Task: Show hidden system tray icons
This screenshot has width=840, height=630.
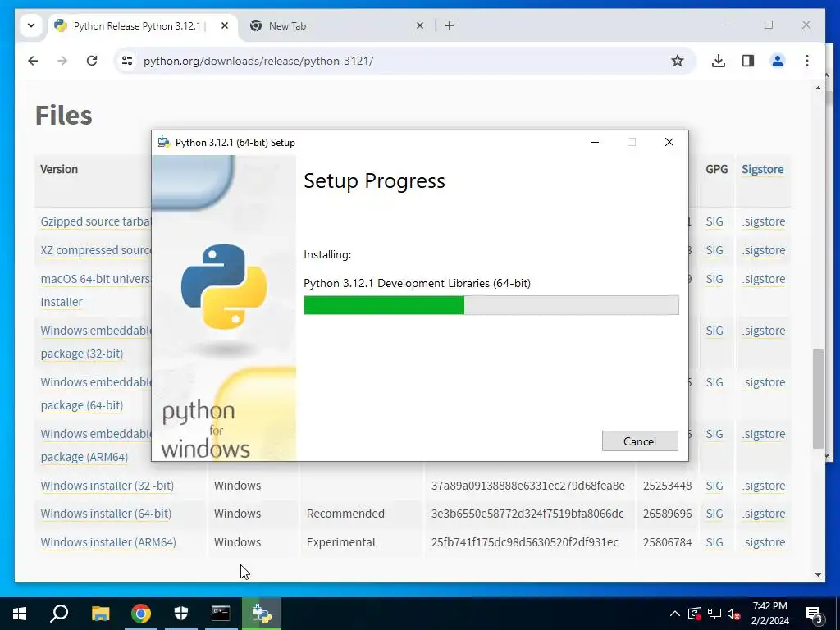Action: click(675, 614)
